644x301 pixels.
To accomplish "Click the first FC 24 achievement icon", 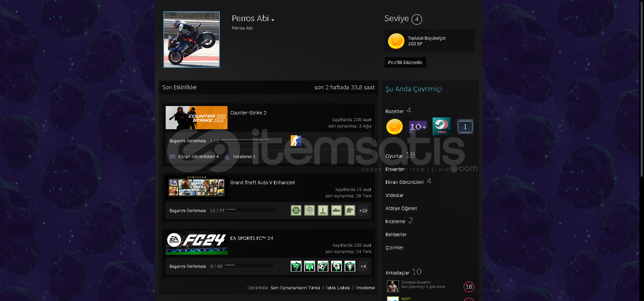I will [x=296, y=266].
